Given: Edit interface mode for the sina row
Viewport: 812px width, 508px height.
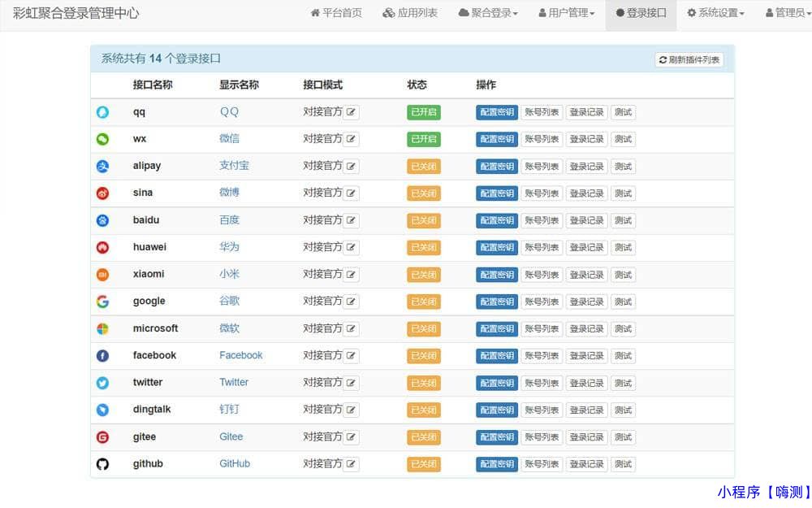Looking at the screenshot, I should (x=351, y=193).
